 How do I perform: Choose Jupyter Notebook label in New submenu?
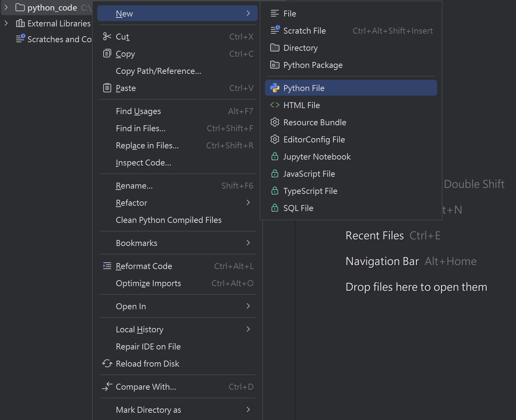[x=317, y=157]
